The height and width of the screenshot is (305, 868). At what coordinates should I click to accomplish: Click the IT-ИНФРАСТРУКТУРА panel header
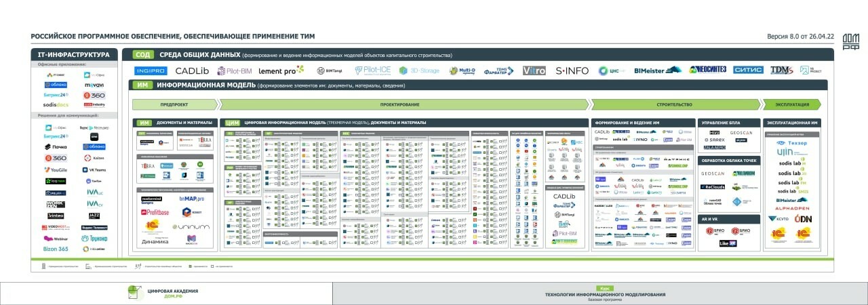coord(75,54)
